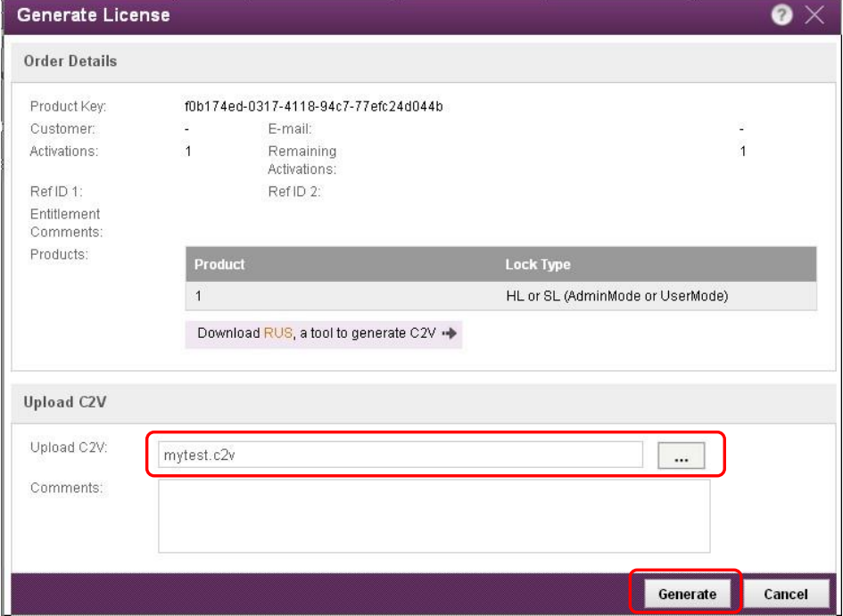Image resolution: width=843 pixels, height=616 pixels.
Task: Open the RUS download link
Action: pos(277,333)
